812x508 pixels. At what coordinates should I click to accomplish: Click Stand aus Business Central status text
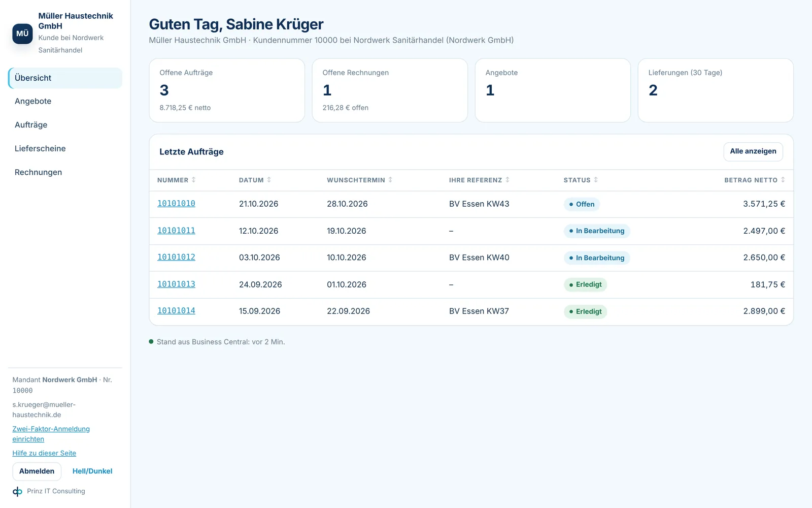[x=221, y=342]
